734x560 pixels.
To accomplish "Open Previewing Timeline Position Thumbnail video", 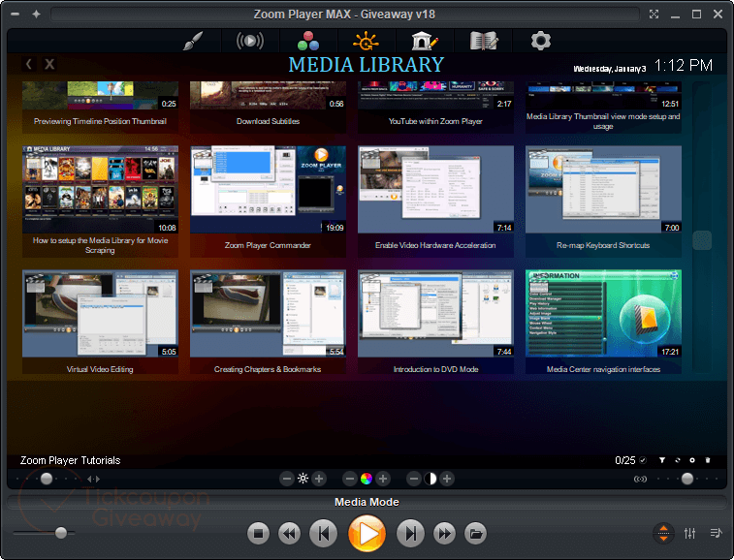I will click(x=100, y=108).
